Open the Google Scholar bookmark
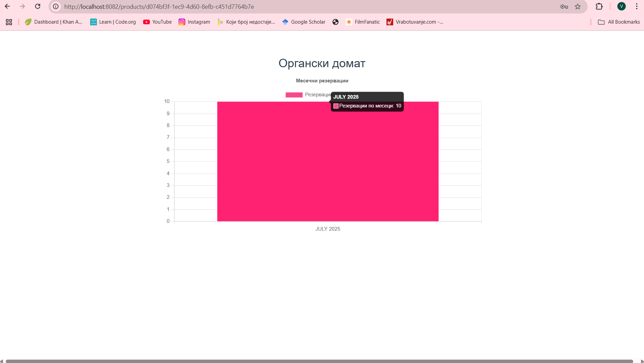The height and width of the screenshot is (363, 644). (304, 22)
